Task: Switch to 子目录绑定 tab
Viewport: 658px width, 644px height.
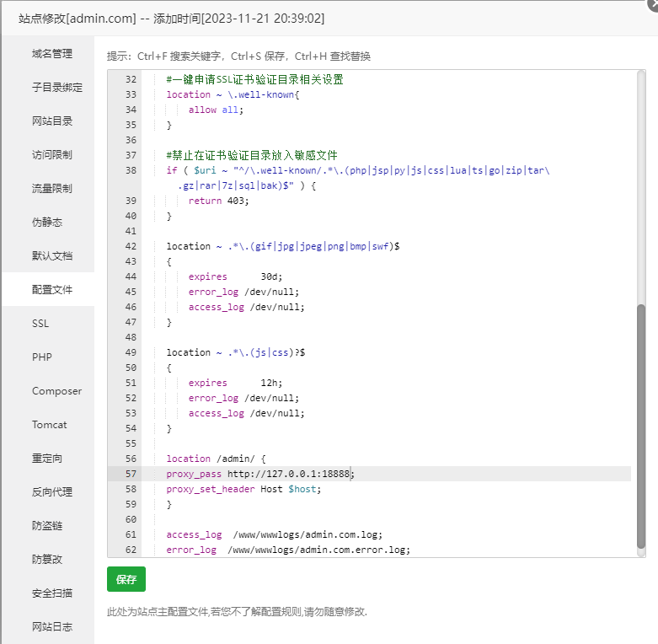Action: pos(57,88)
